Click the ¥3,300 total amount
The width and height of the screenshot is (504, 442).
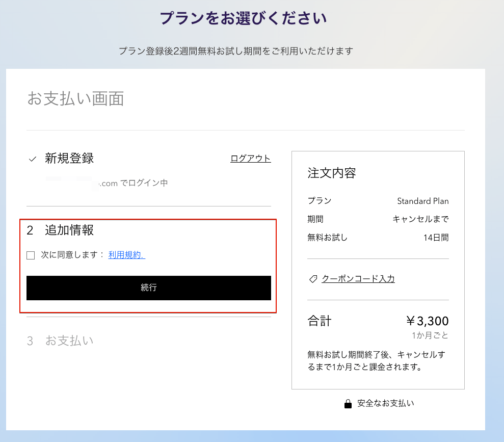(x=427, y=321)
